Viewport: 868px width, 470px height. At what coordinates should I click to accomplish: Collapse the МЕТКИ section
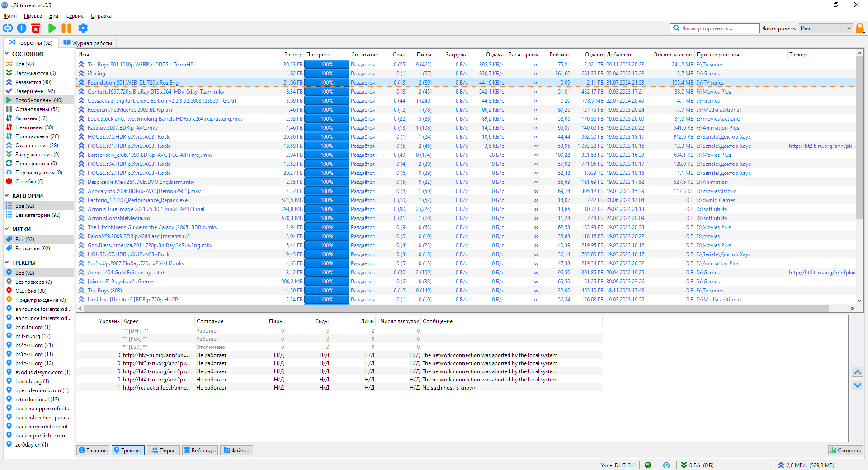pos(7,229)
